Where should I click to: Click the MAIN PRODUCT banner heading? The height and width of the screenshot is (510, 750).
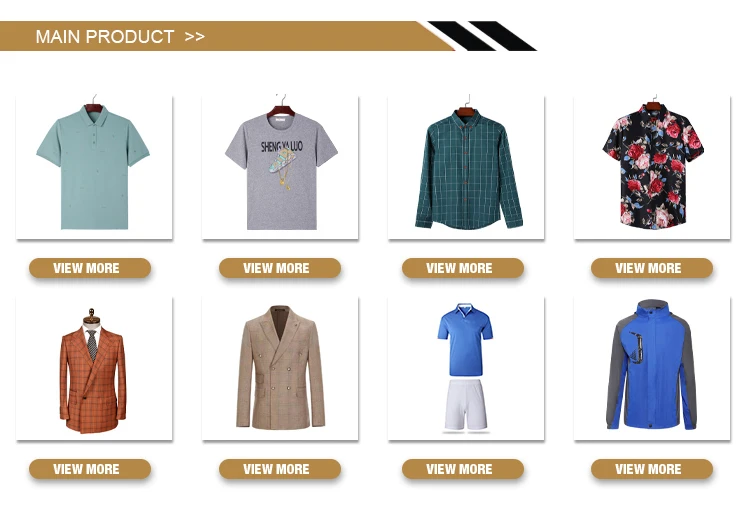click(x=105, y=37)
